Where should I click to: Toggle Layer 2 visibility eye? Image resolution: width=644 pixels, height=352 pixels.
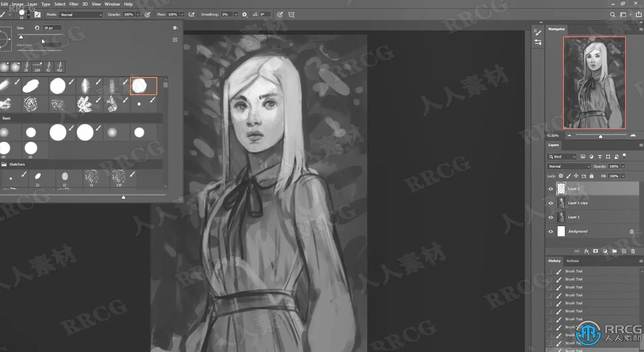551,189
